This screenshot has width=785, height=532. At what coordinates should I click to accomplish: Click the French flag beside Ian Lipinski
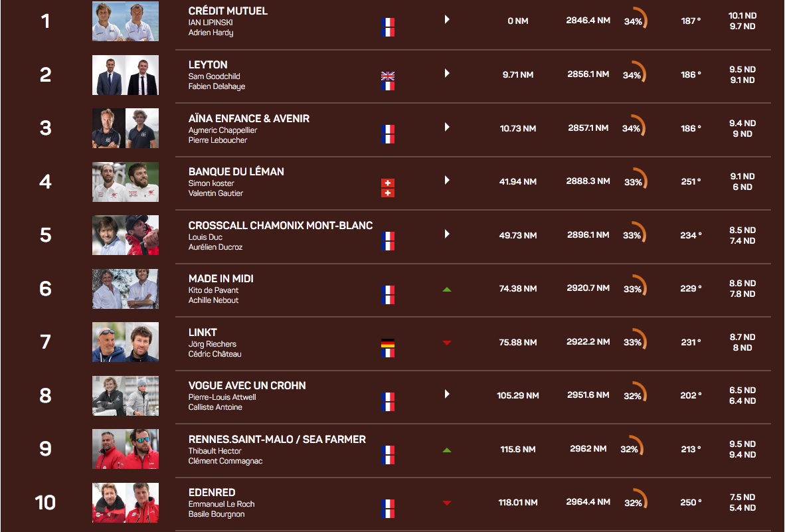388,23
